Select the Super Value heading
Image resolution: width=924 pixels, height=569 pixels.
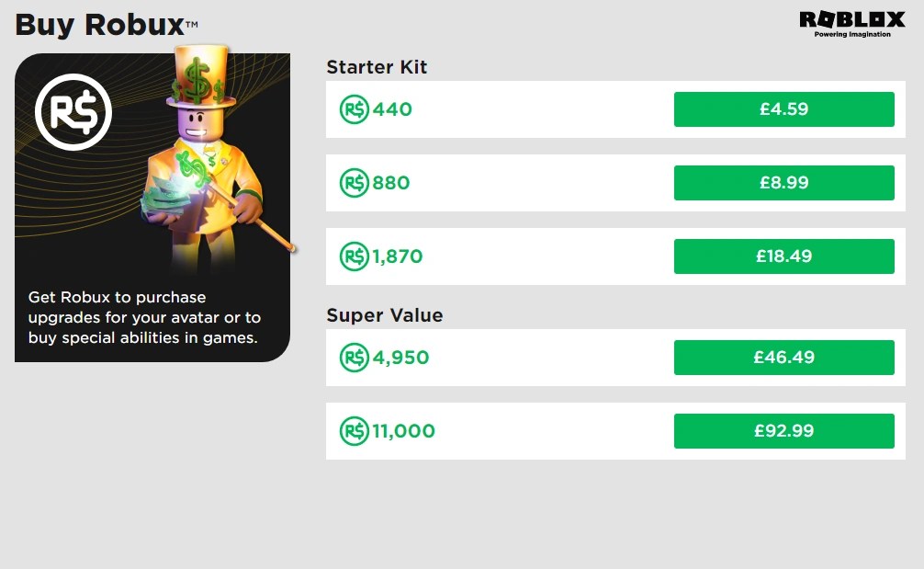(384, 315)
